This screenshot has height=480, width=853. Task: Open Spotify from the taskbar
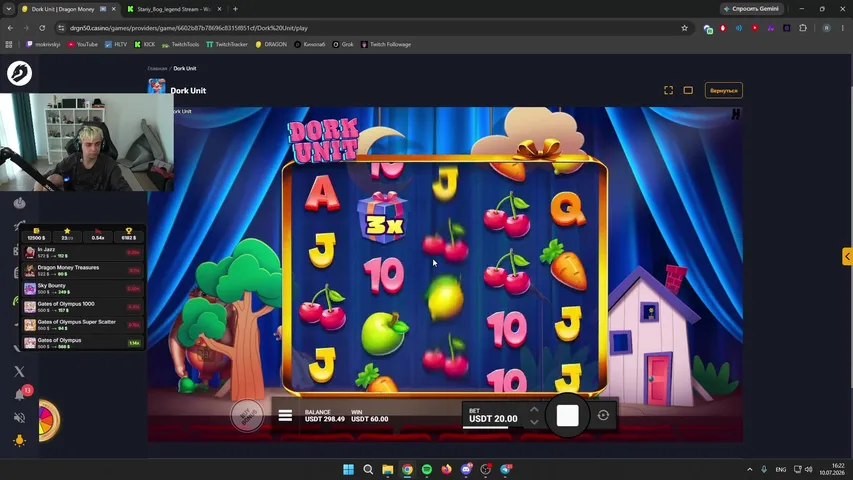tap(427, 469)
